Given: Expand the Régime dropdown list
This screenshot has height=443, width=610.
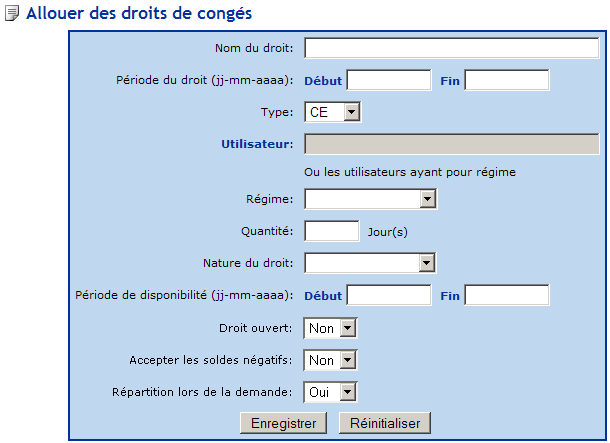Looking at the screenshot, I should 371,200.
